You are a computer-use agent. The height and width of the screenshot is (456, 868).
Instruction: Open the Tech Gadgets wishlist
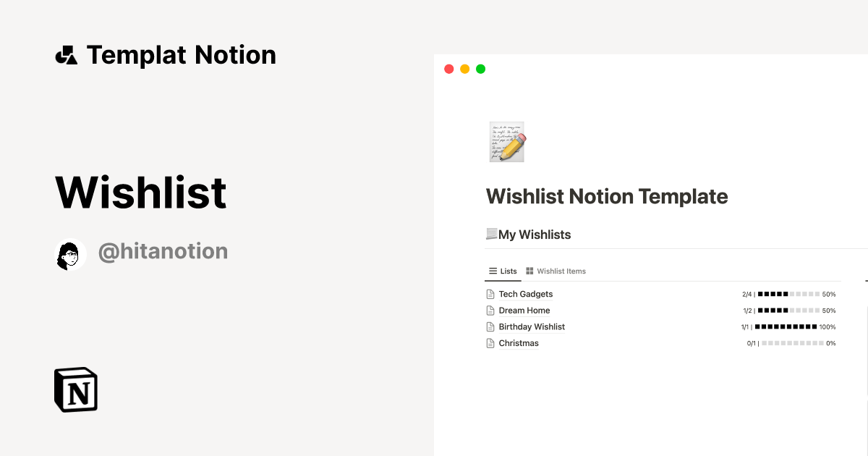tap(526, 294)
